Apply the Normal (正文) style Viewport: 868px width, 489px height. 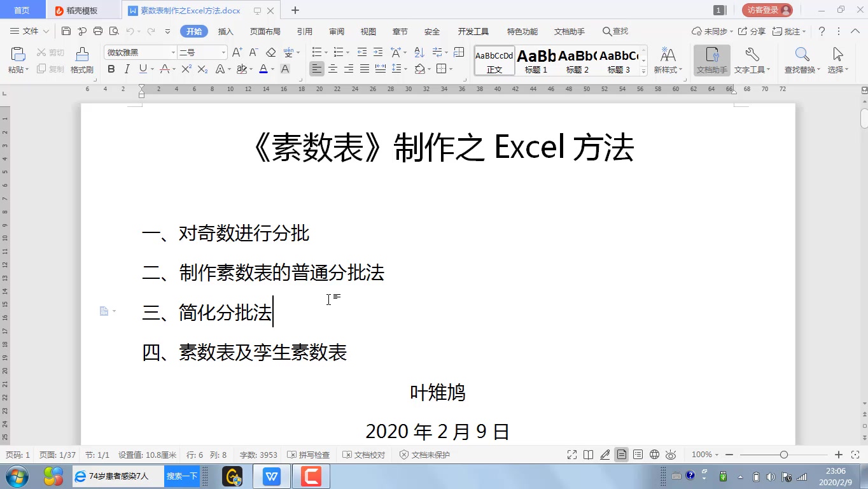(494, 60)
